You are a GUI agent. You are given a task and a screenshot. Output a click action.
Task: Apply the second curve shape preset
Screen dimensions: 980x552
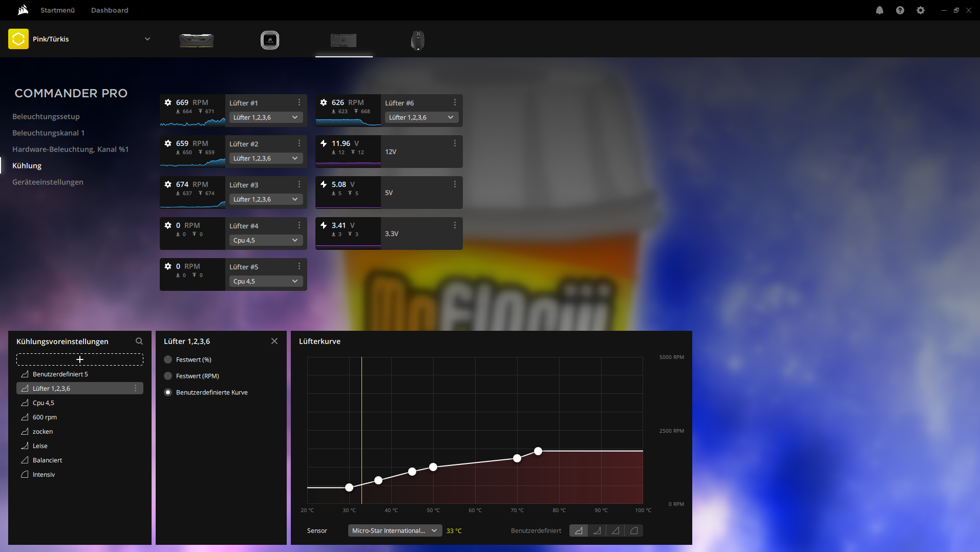597,530
